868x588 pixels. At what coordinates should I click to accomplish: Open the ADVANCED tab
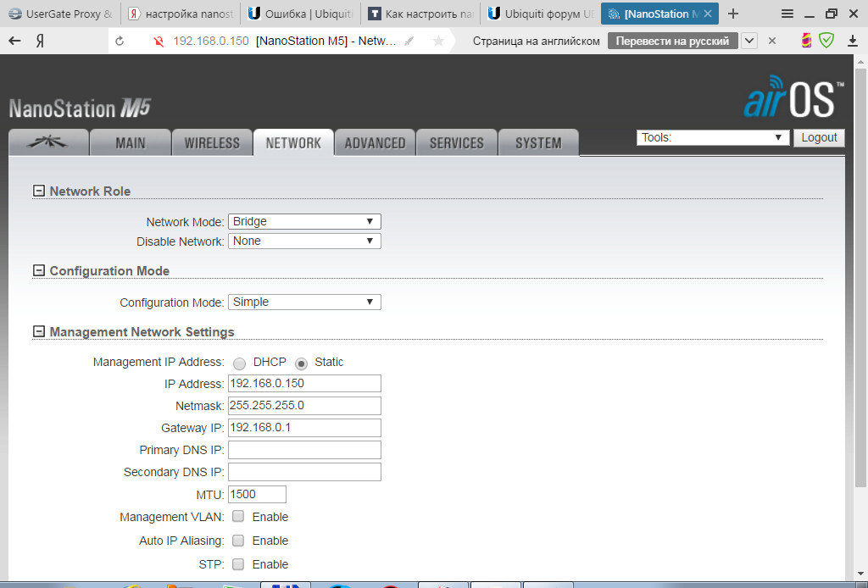tap(375, 142)
